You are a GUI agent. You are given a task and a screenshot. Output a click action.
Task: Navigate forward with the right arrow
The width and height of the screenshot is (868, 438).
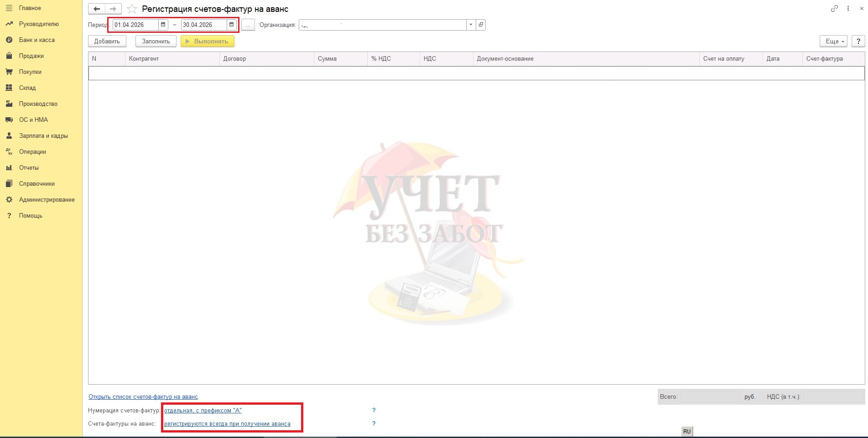coord(113,9)
